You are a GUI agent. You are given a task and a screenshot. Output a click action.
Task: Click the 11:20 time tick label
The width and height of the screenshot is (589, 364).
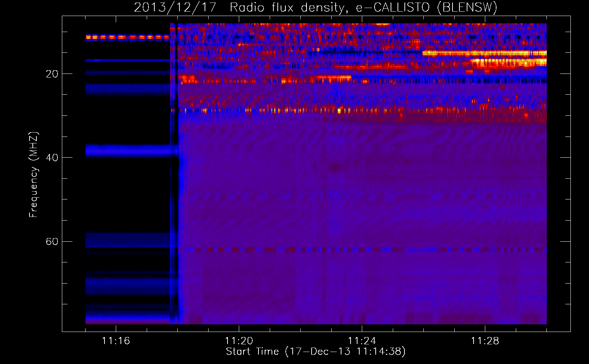239,341
